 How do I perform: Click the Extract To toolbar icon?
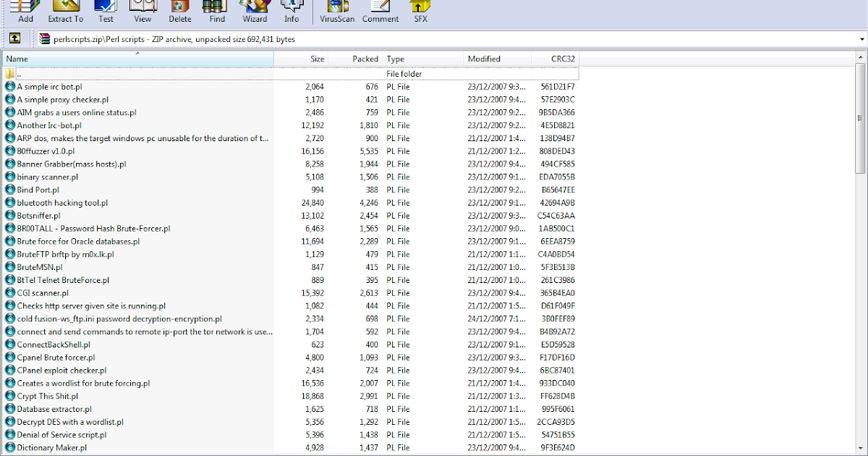(x=65, y=11)
